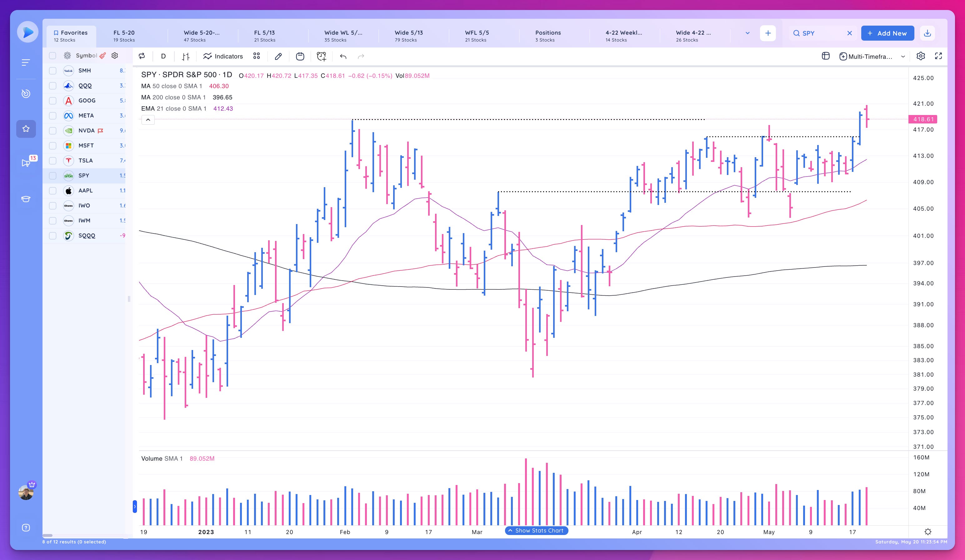Screen dimensions: 965x560
Task: Select the pencil drawing tool
Action: (278, 56)
